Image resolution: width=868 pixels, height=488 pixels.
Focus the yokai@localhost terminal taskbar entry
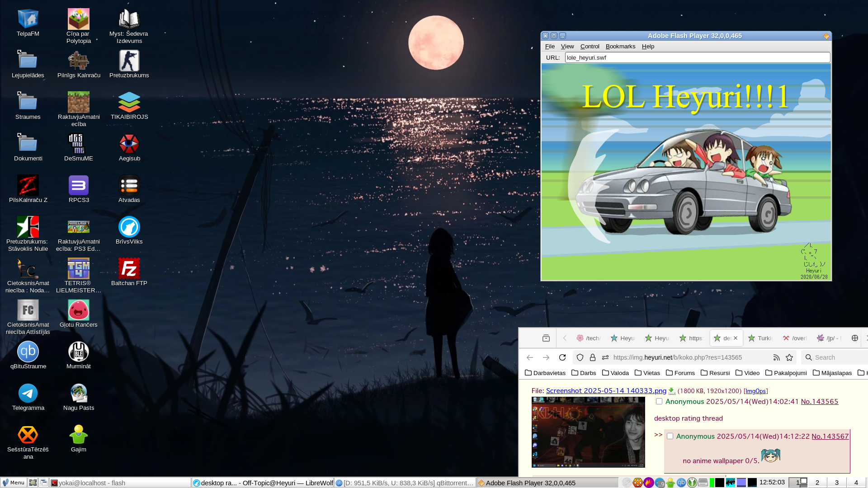(120, 483)
